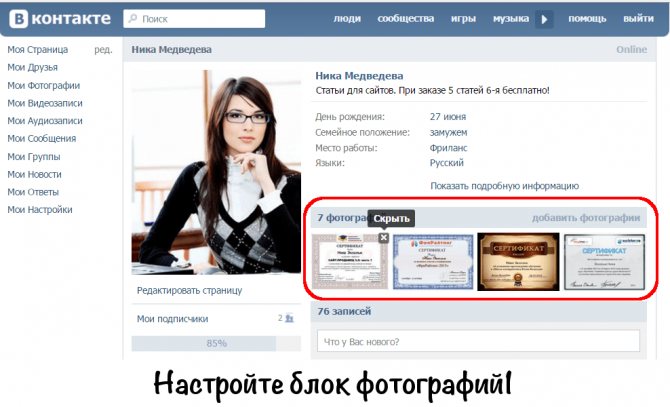This screenshot has height=407, width=670.
Task: Open the brown СЕРТИФИКАТ thumbnail
Action: 518,262
